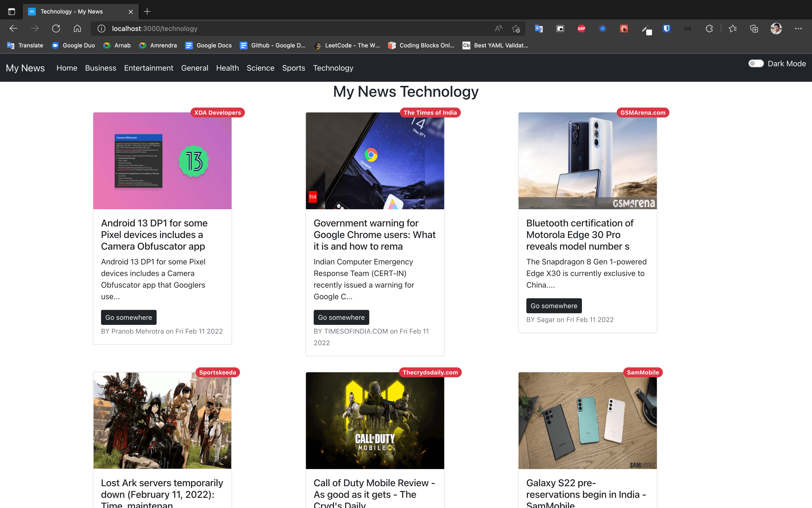Image resolution: width=812 pixels, height=508 pixels.
Task: Click the Chrome warning article image
Action: (x=375, y=161)
